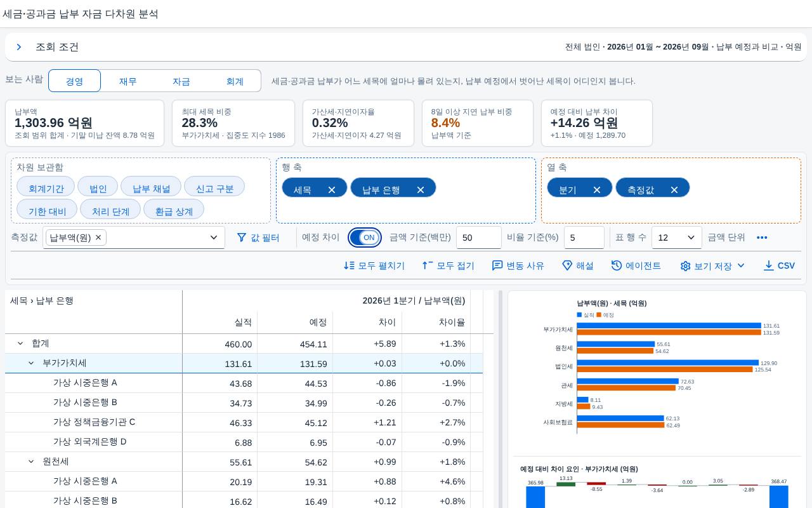
Task: Expand the 조회 조건 panel chevron
Action: tap(19, 47)
